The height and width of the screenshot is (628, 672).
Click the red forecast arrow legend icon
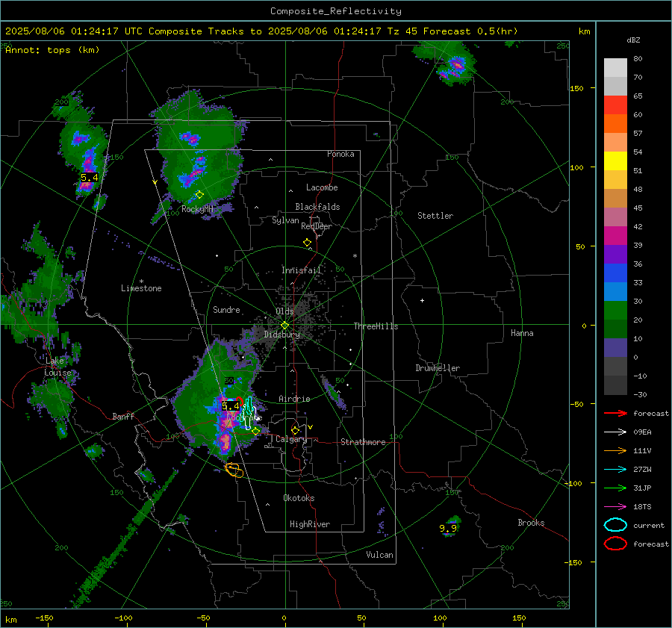click(x=615, y=413)
